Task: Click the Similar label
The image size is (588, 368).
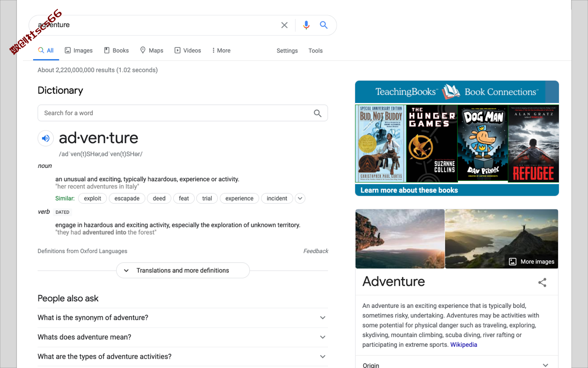Action: (65, 198)
